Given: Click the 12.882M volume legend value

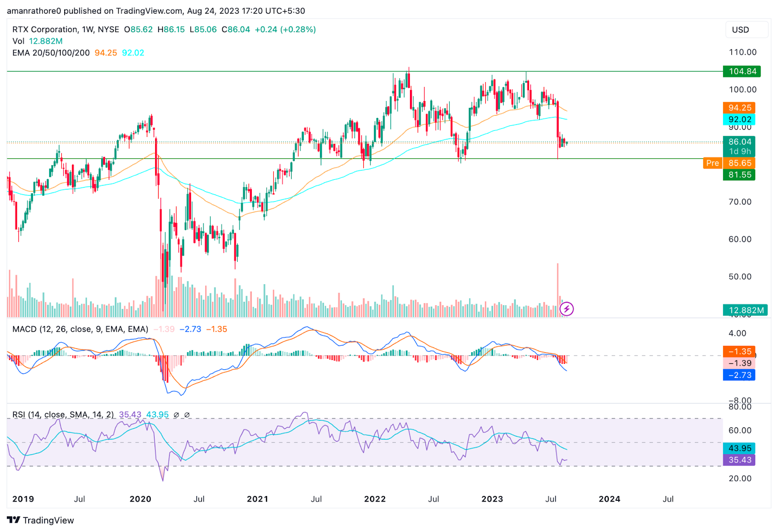Looking at the screenshot, I should click(x=46, y=41).
